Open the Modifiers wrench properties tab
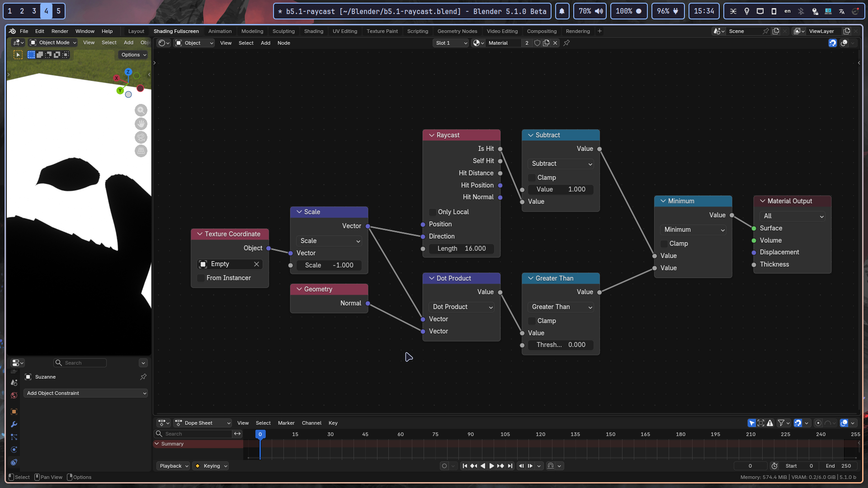Viewport: 868px width, 488px height. coord(14,424)
